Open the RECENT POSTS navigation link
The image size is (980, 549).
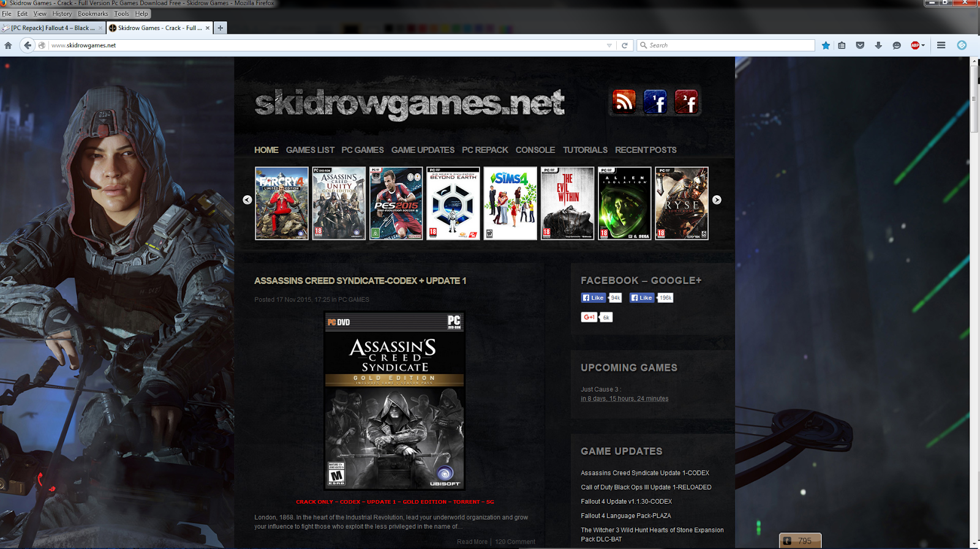click(646, 150)
